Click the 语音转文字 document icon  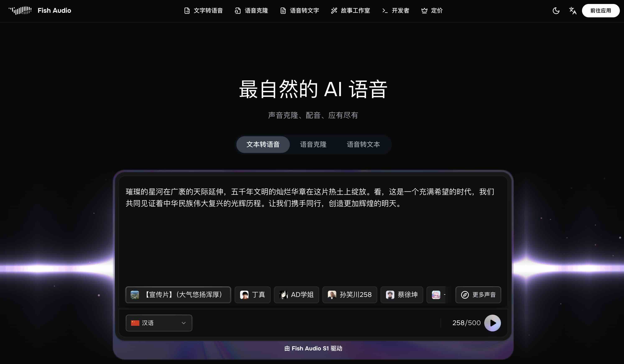click(283, 11)
